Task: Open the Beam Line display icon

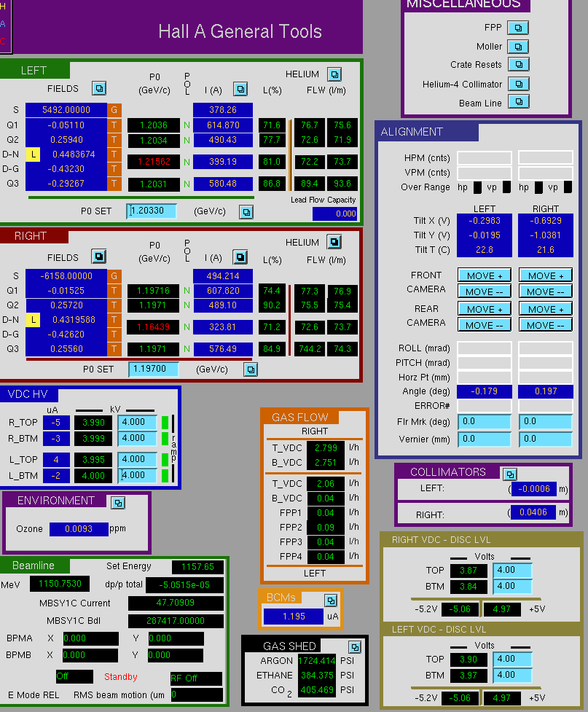Action: pos(519,102)
